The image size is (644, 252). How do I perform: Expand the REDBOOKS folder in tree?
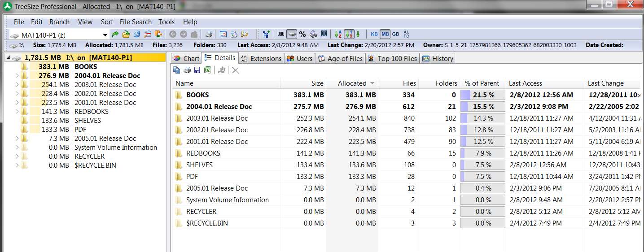(17, 112)
